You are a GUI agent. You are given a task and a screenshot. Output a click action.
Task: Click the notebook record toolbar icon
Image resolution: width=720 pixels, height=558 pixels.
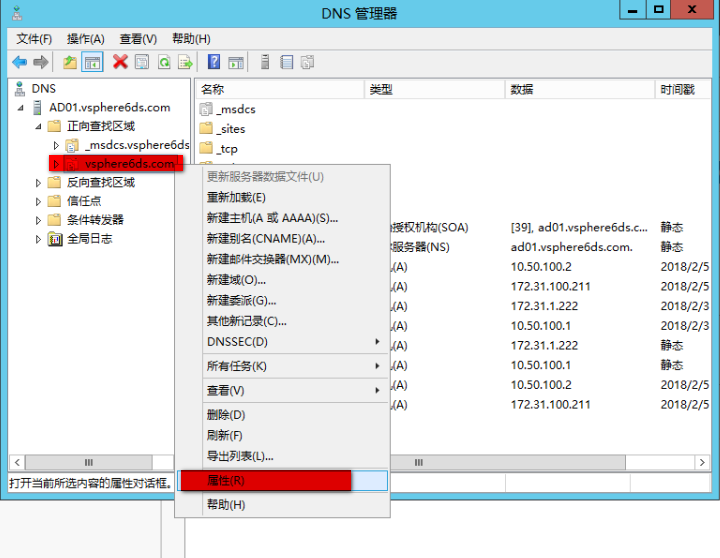(x=287, y=62)
